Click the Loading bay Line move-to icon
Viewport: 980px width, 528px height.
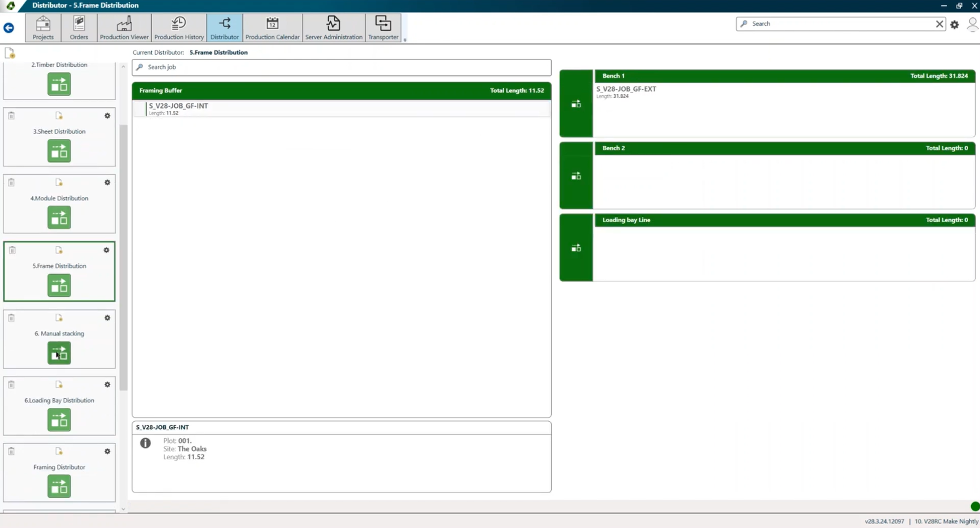point(576,248)
